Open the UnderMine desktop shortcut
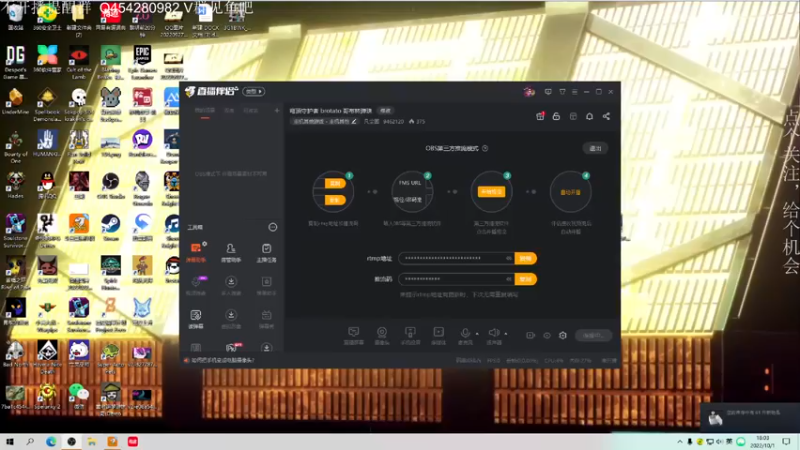 (15, 101)
